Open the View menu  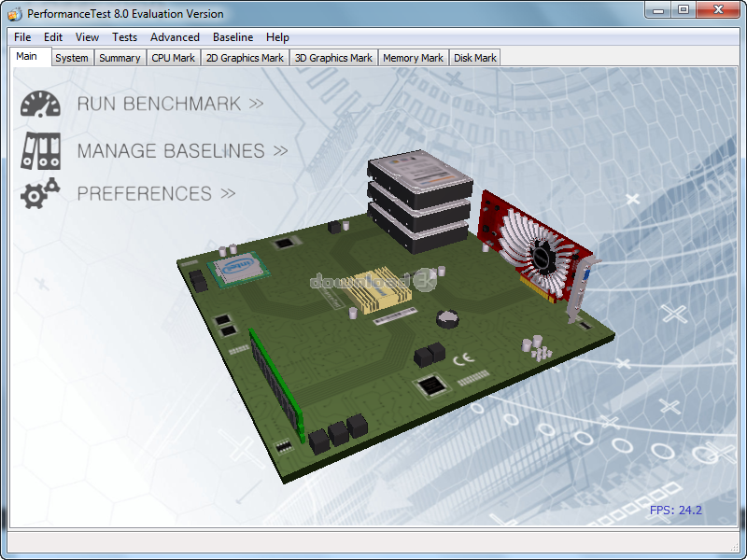coord(87,37)
